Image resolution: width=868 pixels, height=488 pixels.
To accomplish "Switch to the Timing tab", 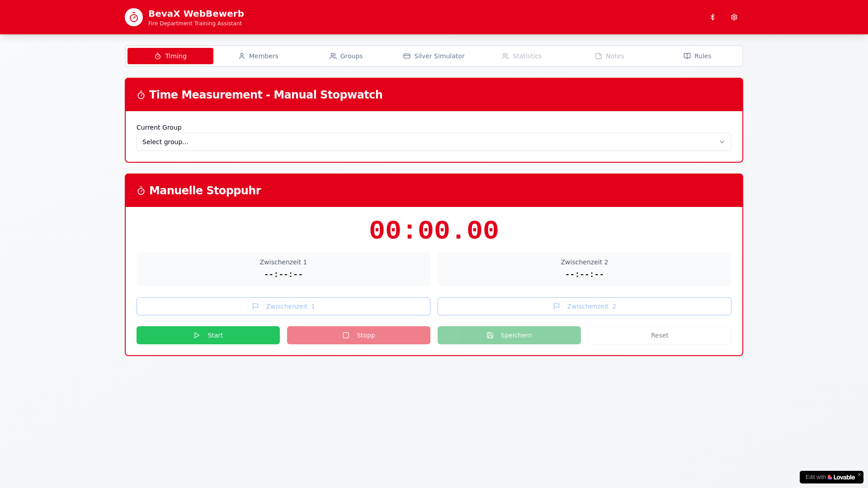I will pos(170,56).
